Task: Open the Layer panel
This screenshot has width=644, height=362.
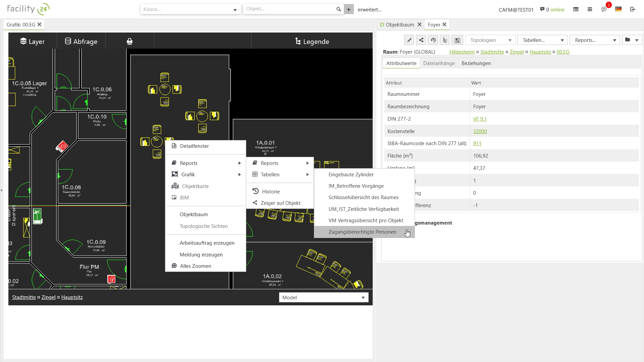Action: click(33, 42)
